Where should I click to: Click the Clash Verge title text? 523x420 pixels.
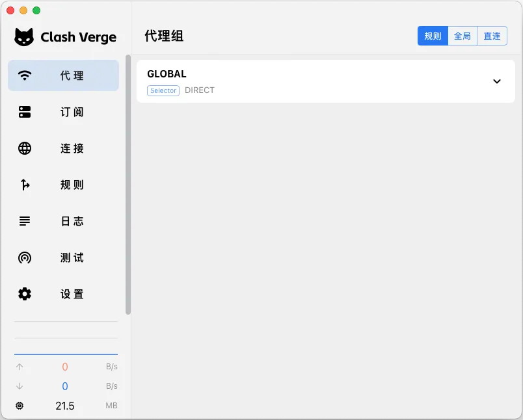pyautogui.click(x=78, y=38)
